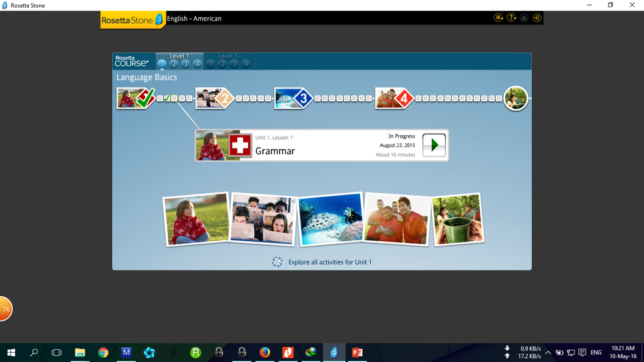Image resolution: width=644 pixels, height=362 pixels.
Task: Select Unit 2 under Level 5
Action: click(222, 64)
